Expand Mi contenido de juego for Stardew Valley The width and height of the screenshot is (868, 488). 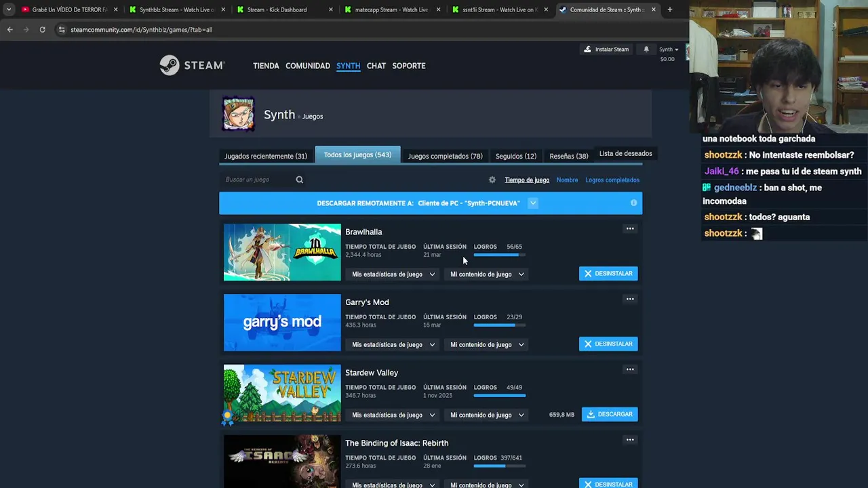(x=487, y=415)
